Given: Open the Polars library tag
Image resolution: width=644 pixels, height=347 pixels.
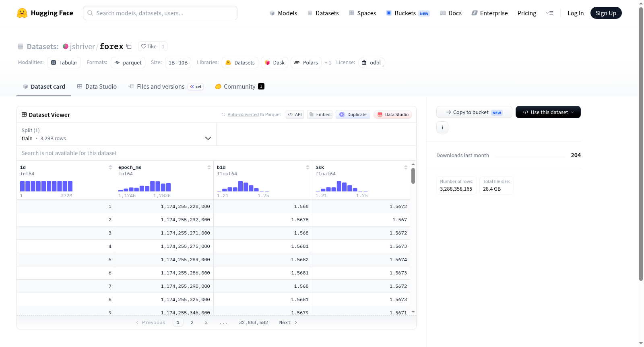Looking at the screenshot, I should coord(306,62).
